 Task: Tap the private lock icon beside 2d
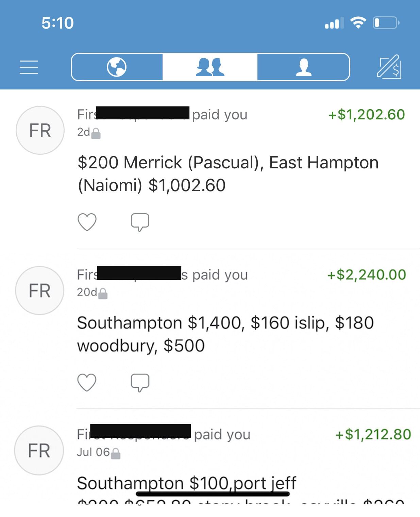(96, 133)
